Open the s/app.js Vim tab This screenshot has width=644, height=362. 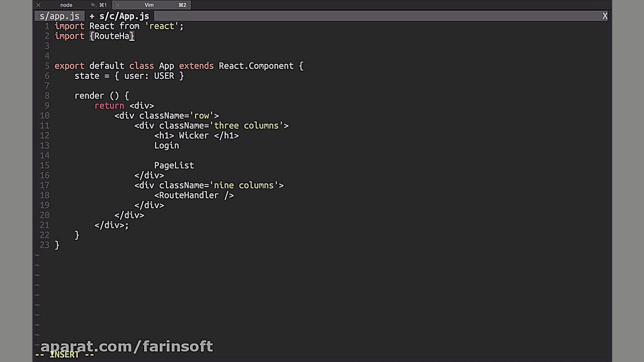tap(60, 16)
